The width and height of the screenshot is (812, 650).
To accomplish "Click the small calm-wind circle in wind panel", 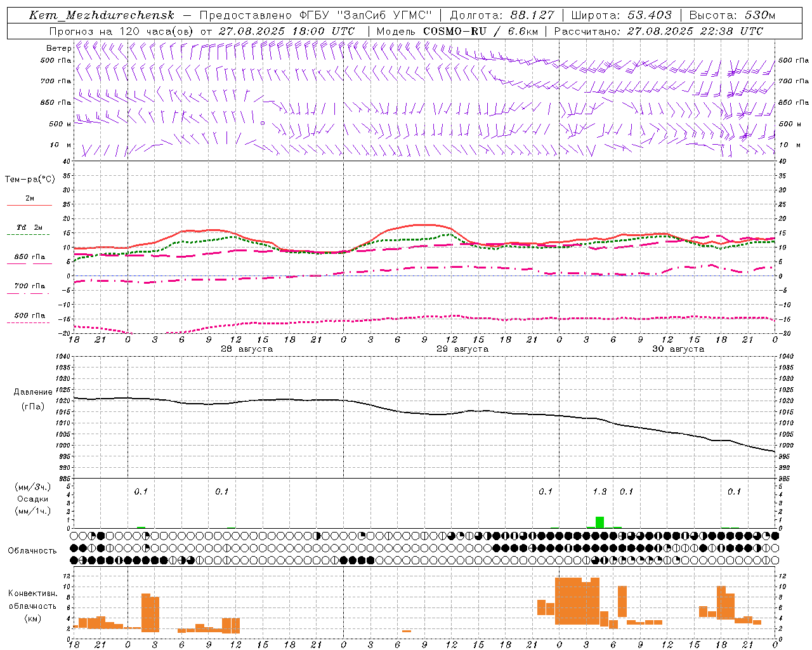I will [x=263, y=123].
